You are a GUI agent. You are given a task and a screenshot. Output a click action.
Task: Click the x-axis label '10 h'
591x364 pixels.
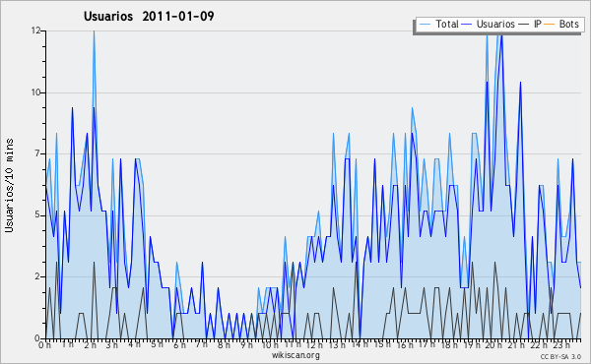(x=270, y=345)
